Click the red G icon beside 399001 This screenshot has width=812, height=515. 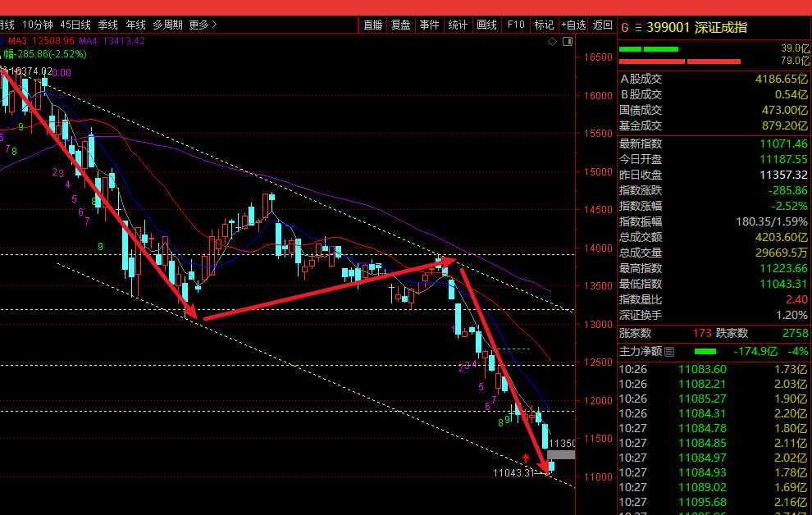coord(625,28)
